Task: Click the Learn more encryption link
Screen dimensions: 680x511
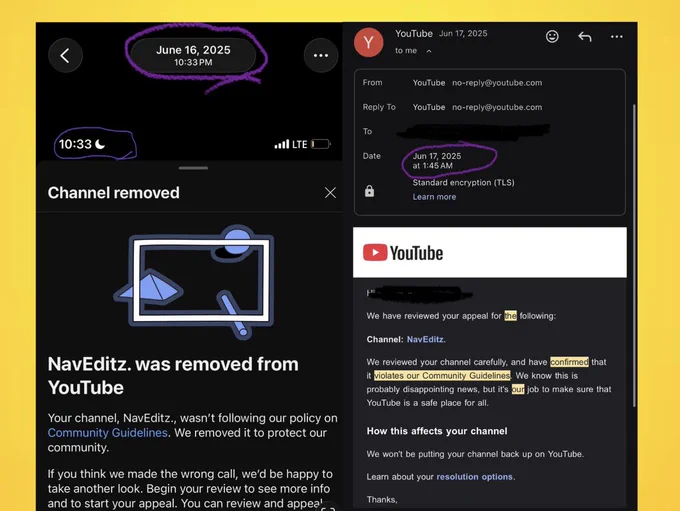Action: coord(434,197)
